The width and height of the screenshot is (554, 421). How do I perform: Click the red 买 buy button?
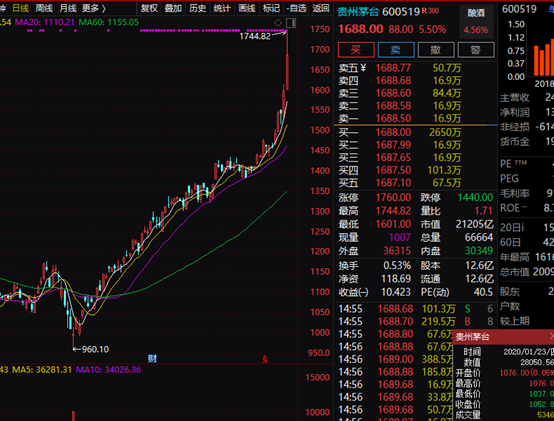[356, 50]
